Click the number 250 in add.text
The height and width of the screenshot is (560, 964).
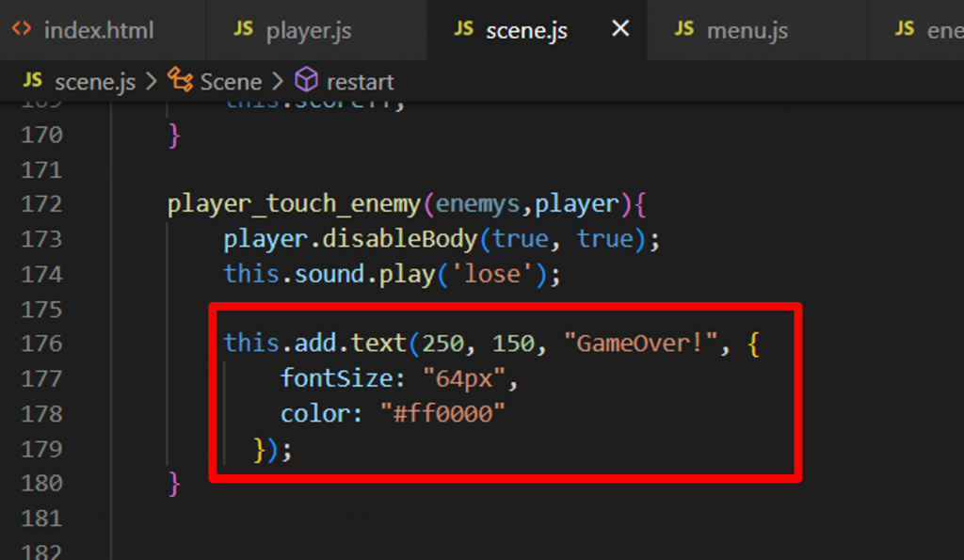tap(442, 343)
